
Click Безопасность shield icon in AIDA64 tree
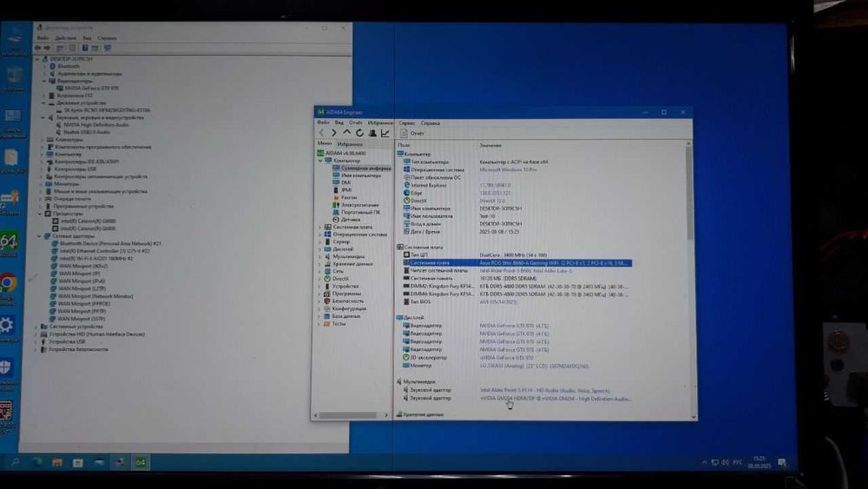point(328,301)
